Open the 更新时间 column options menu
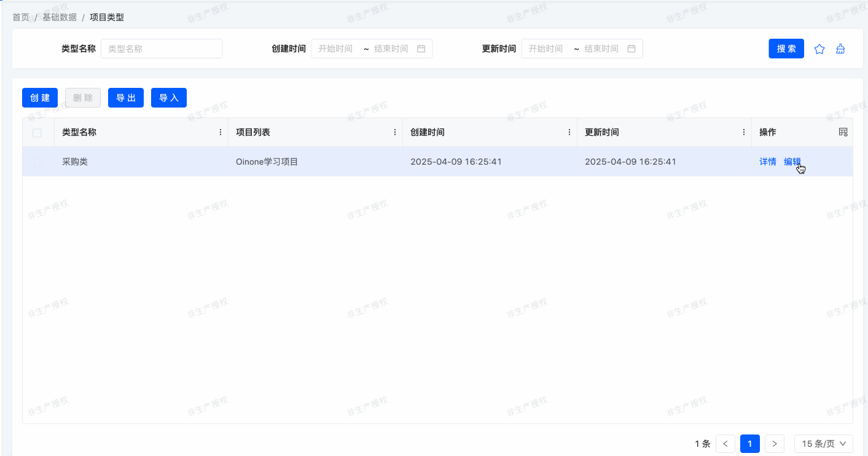 pos(744,132)
